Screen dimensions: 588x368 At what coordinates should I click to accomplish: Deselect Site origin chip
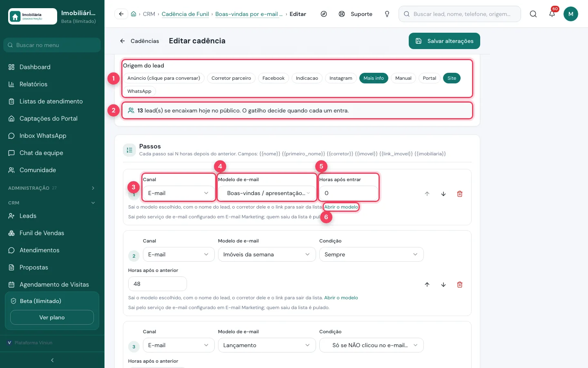click(x=452, y=78)
